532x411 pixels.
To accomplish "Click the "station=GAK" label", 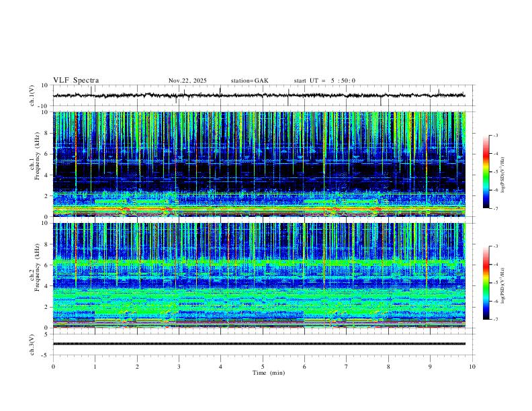I will point(249,81).
